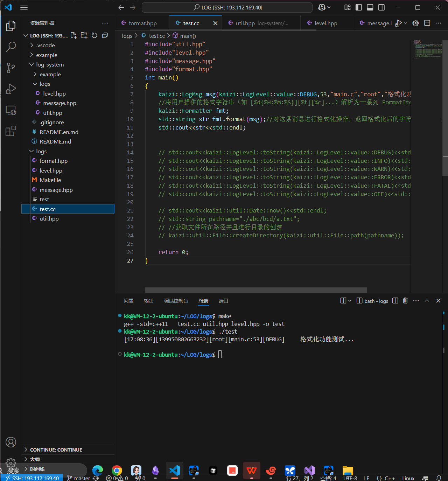Image resolution: width=448 pixels, height=481 pixels.
Task: Open terminal panel more actions ellipsis
Action: pos(416,301)
